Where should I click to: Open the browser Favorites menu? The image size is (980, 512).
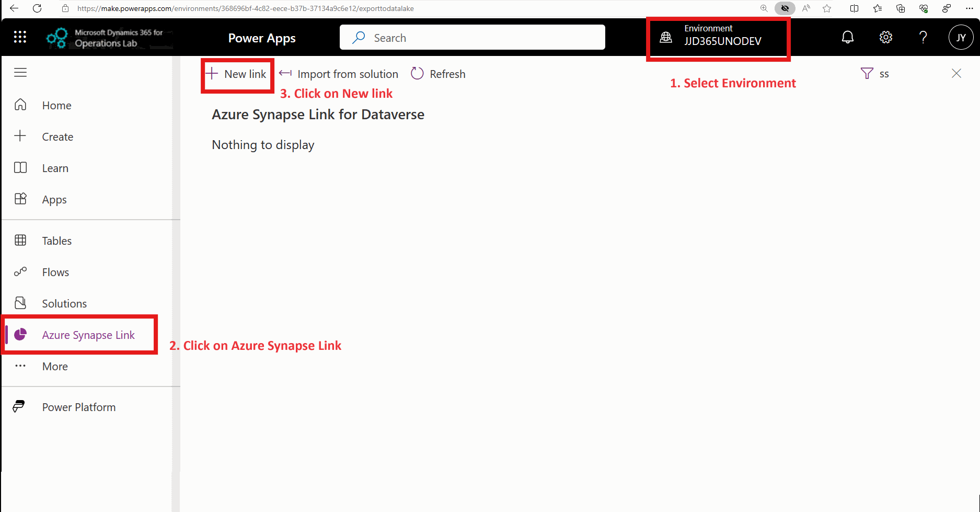click(878, 8)
